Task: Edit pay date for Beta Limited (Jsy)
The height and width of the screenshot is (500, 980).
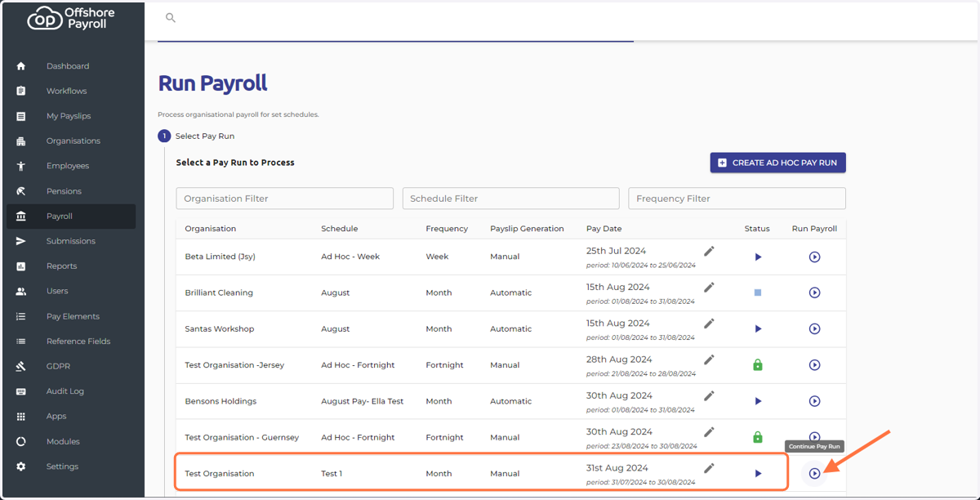Action: [709, 251]
